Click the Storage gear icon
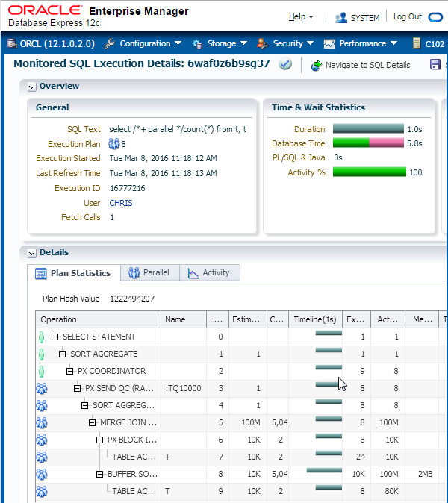This screenshot has width=448, height=503. (x=197, y=43)
